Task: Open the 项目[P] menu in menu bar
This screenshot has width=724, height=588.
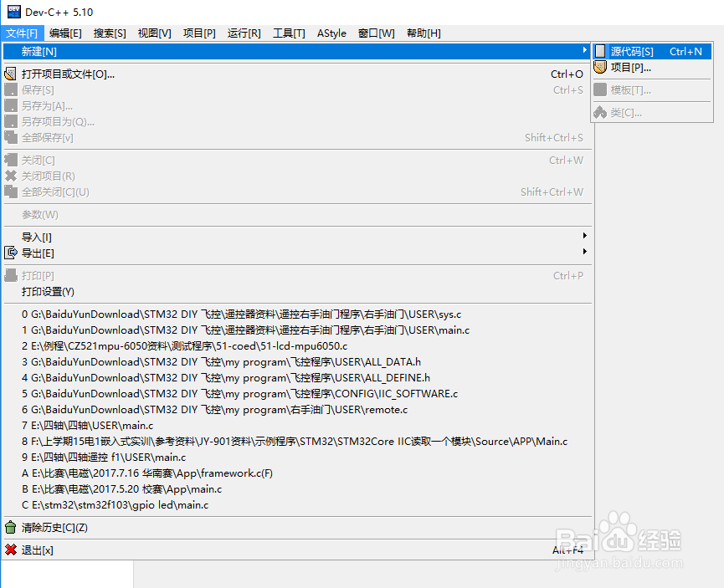Action: (199, 33)
